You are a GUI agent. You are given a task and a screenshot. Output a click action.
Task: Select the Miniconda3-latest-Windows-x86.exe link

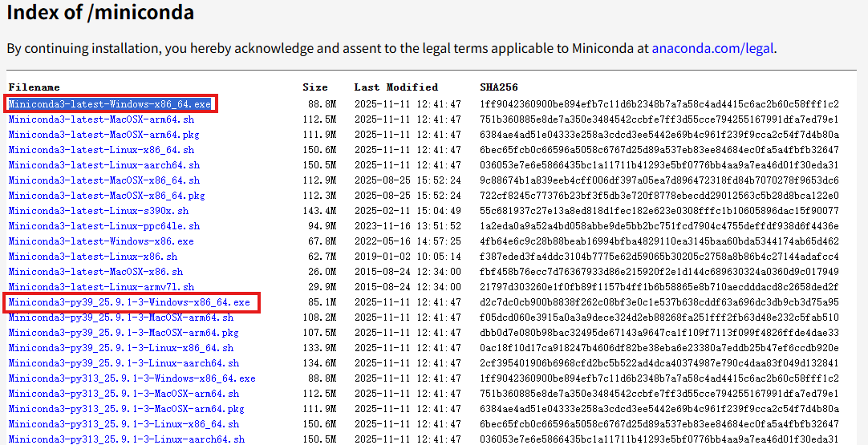[101, 241]
